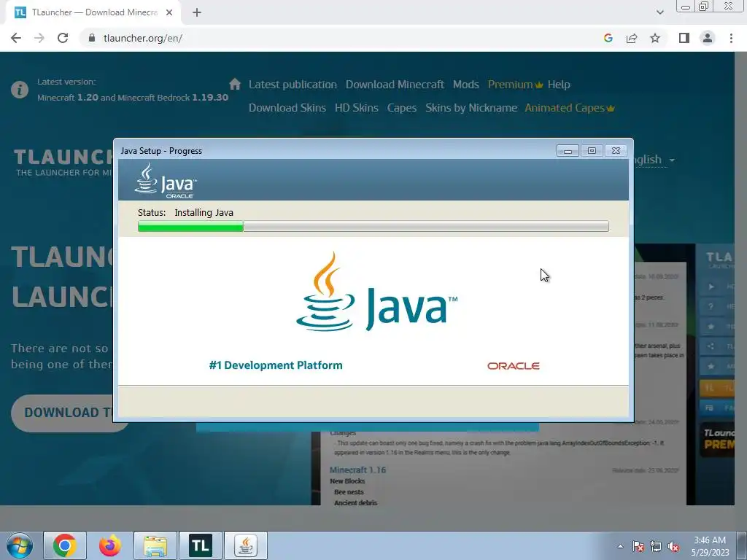Viewport: 747px width, 560px height.
Task: Click the TLauncher site logo
Action: click(63, 162)
